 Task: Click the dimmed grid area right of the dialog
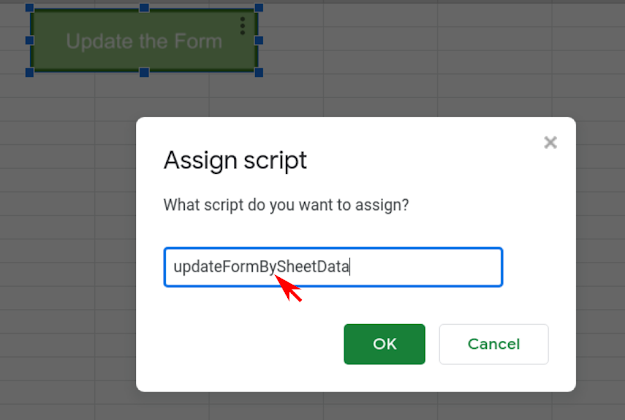pyautogui.click(x=600, y=250)
